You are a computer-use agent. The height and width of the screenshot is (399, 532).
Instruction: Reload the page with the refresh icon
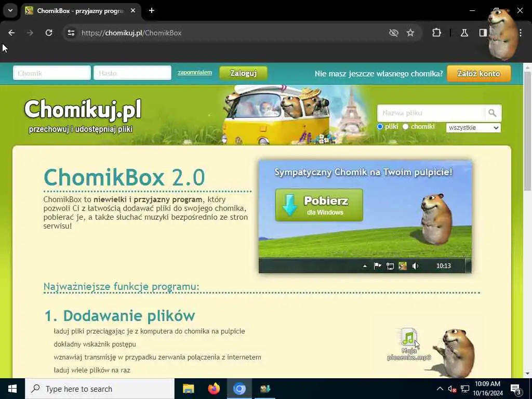(49, 33)
